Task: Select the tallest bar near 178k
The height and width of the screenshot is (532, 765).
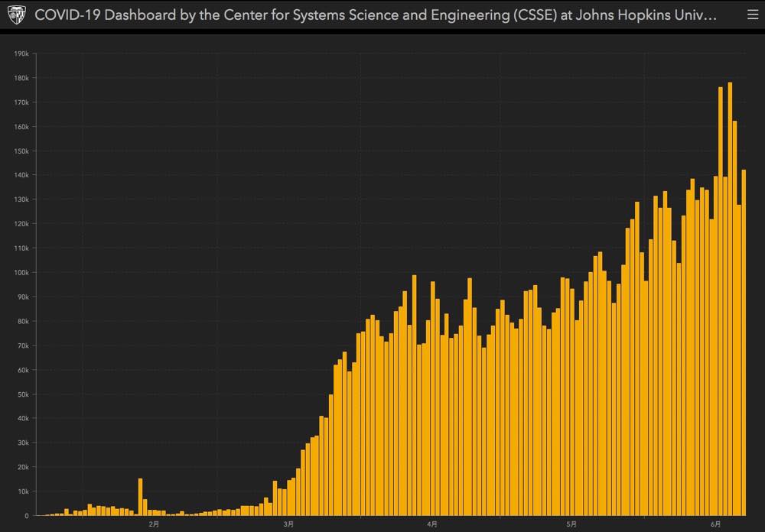Action: (730, 299)
